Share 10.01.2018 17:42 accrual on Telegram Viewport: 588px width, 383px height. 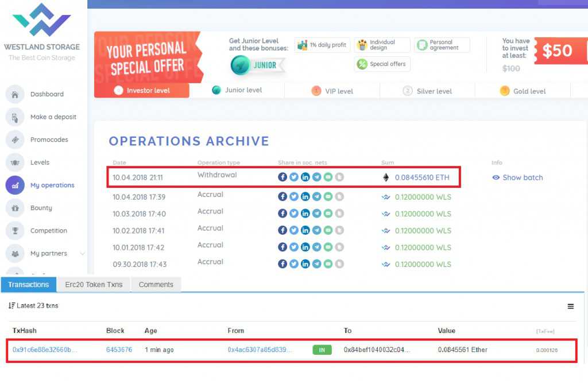coord(316,247)
